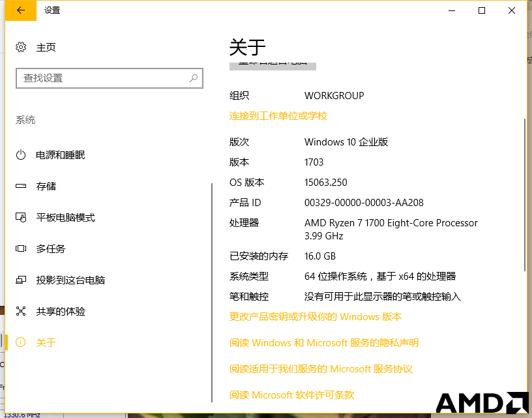Click the product ID 00329-00000-00003-AA208

[364, 203]
